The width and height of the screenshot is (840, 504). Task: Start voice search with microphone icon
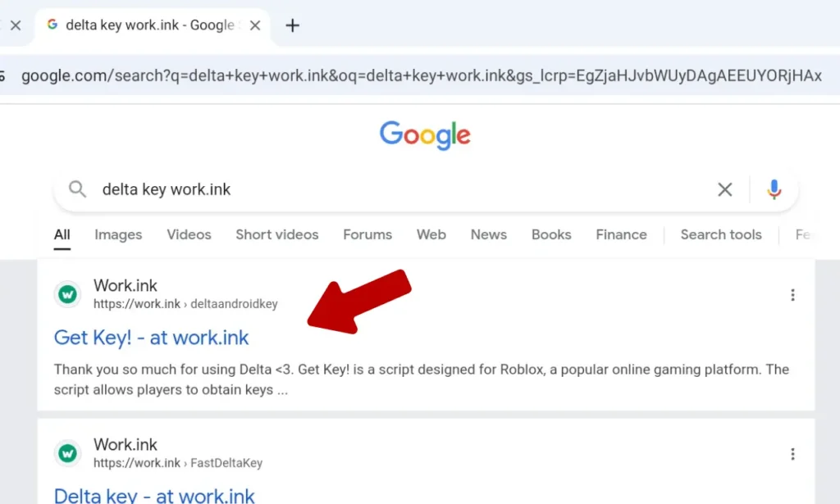click(x=774, y=190)
